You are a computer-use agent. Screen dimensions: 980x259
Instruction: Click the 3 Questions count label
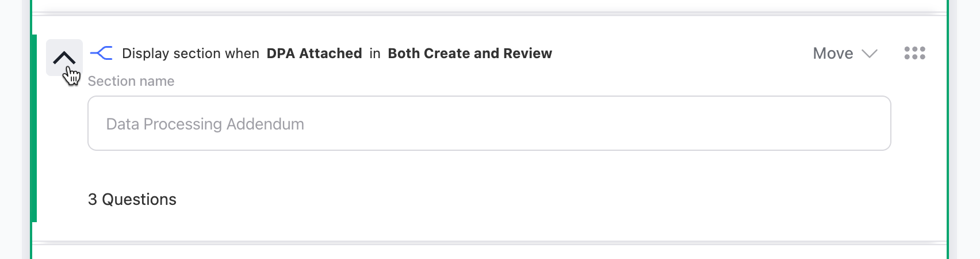point(132,199)
